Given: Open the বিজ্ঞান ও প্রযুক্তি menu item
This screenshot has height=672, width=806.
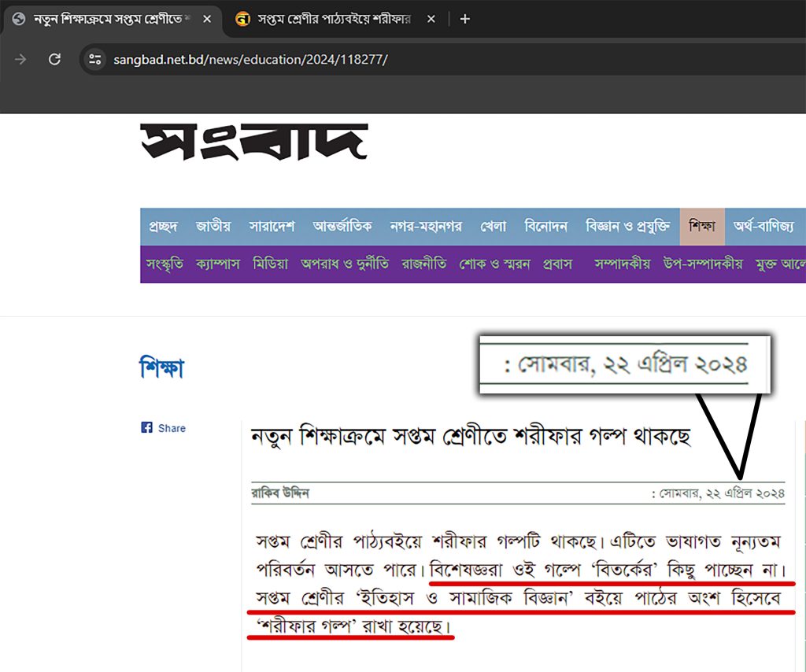Looking at the screenshot, I should (627, 226).
